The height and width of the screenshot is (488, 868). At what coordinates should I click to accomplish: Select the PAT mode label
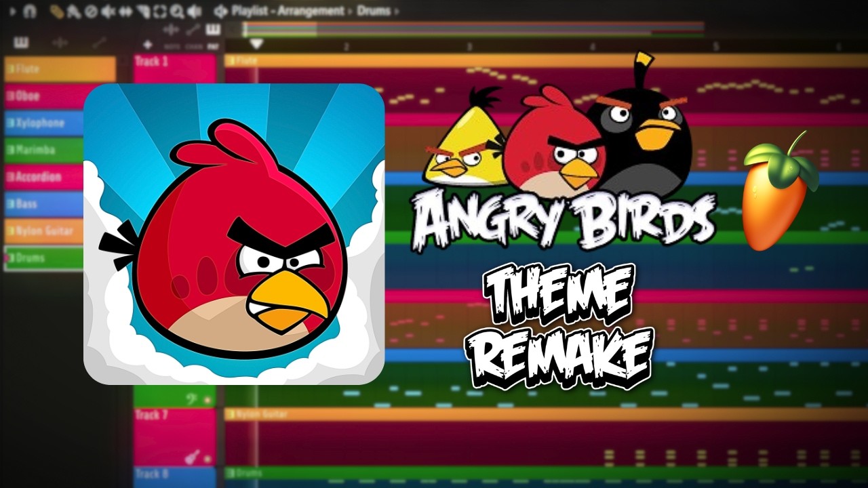pos(212,47)
